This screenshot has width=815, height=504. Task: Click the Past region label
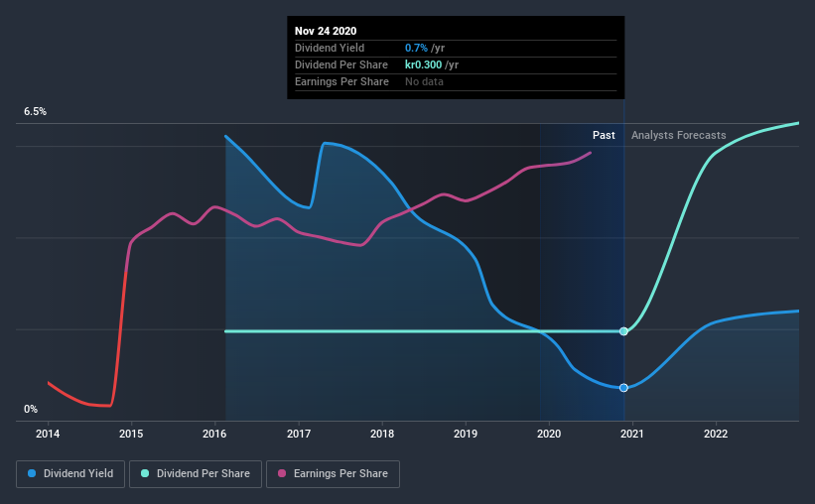(x=604, y=135)
